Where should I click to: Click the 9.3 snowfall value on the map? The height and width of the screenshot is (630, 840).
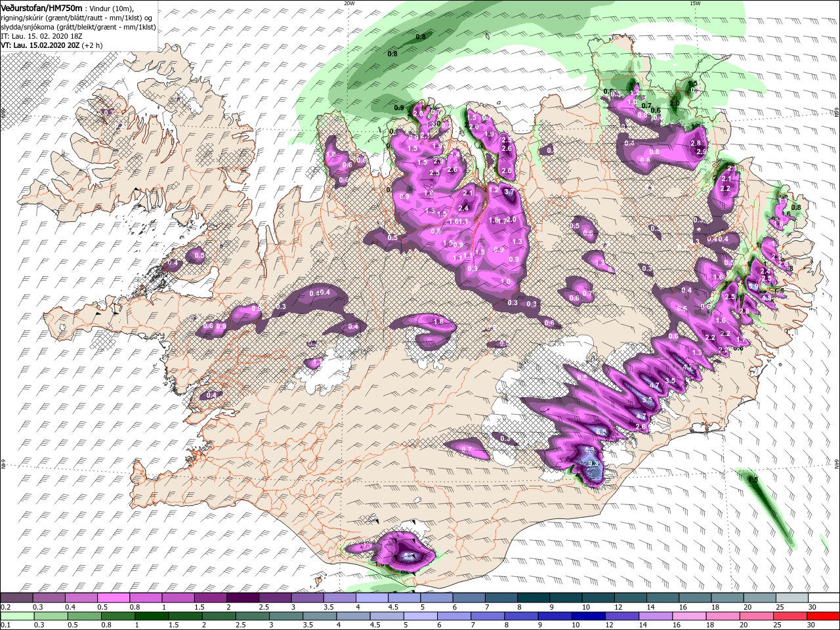tap(595, 463)
